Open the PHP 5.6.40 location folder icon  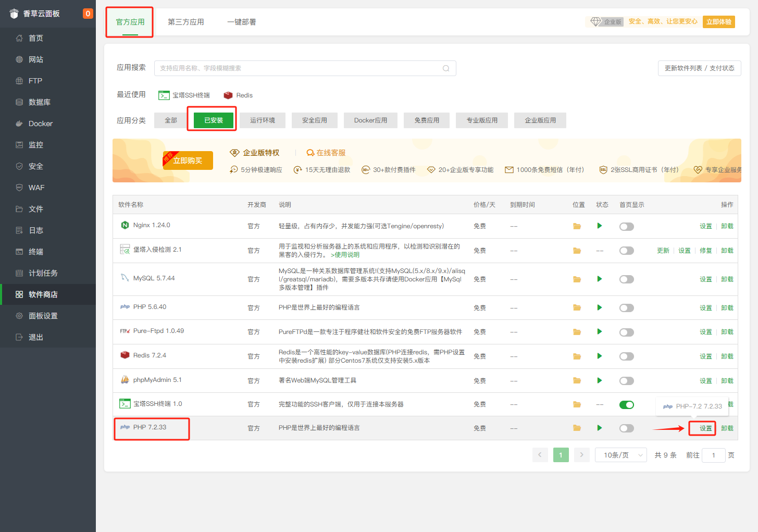tap(577, 308)
